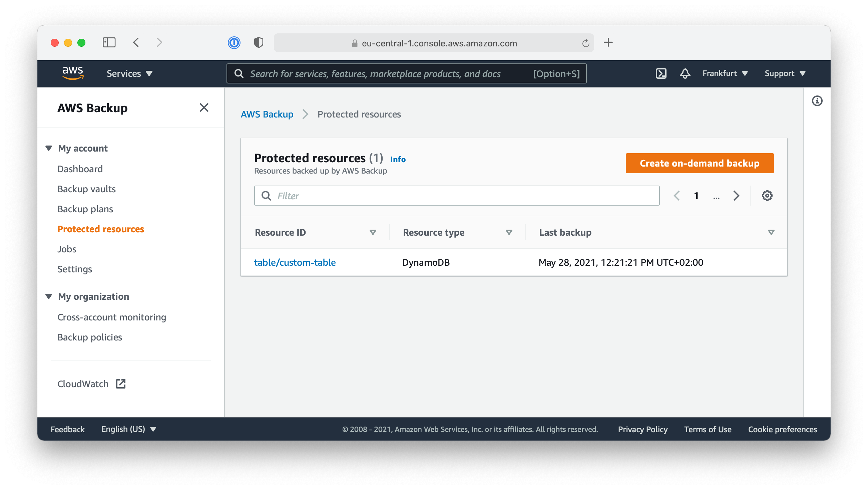Click the May 28, 2021 last backup cell

click(621, 262)
